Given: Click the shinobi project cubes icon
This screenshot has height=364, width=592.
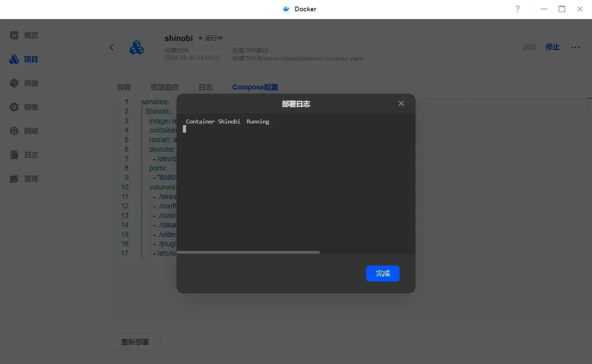Looking at the screenshot, I should 137,47.
